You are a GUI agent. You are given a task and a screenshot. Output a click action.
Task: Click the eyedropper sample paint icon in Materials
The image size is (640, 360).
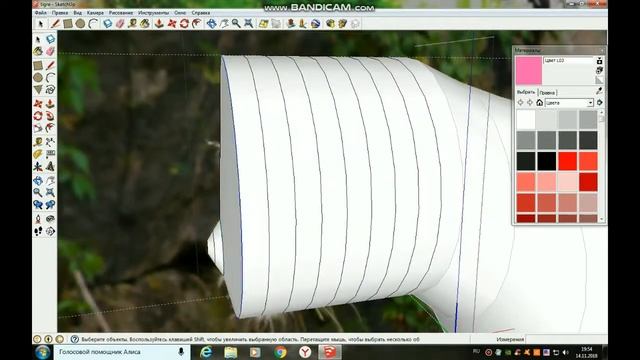point(599,91)
